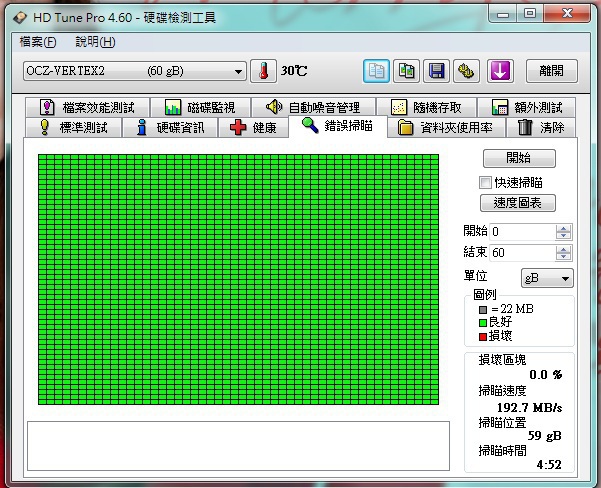
Task: Switch to the 磁碟監視 disk monitor tab
Action: [200, 107]
